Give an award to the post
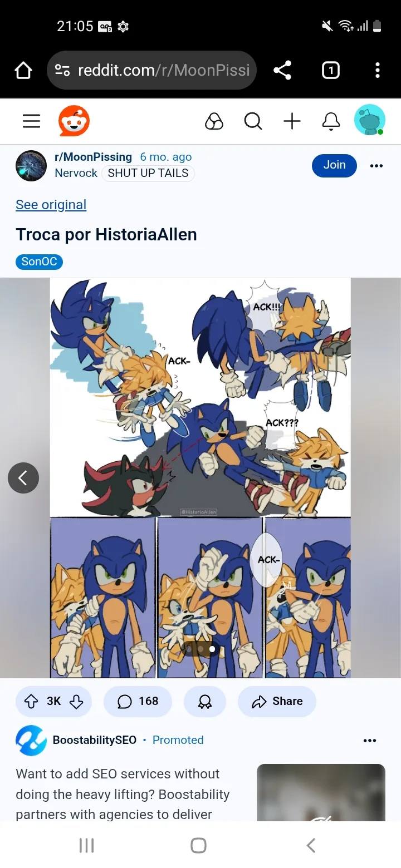 (205, 702)
